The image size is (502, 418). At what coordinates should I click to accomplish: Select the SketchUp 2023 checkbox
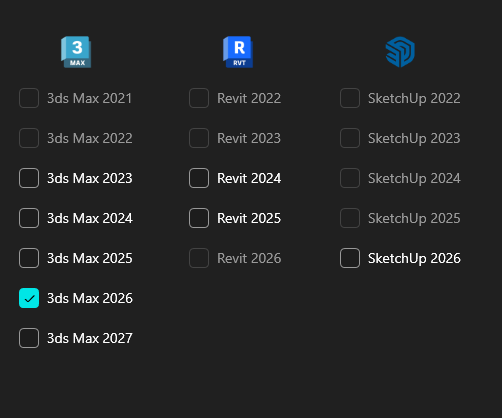tap(350, 138)
